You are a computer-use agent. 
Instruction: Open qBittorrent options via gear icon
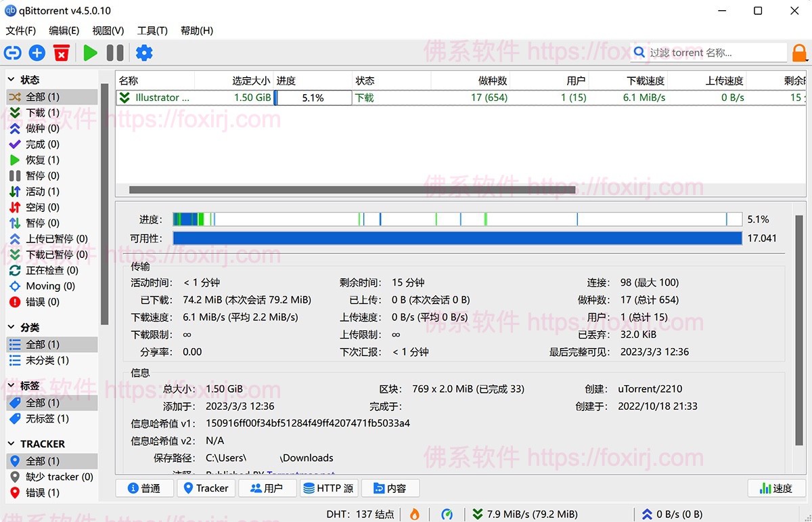[143, 53]
